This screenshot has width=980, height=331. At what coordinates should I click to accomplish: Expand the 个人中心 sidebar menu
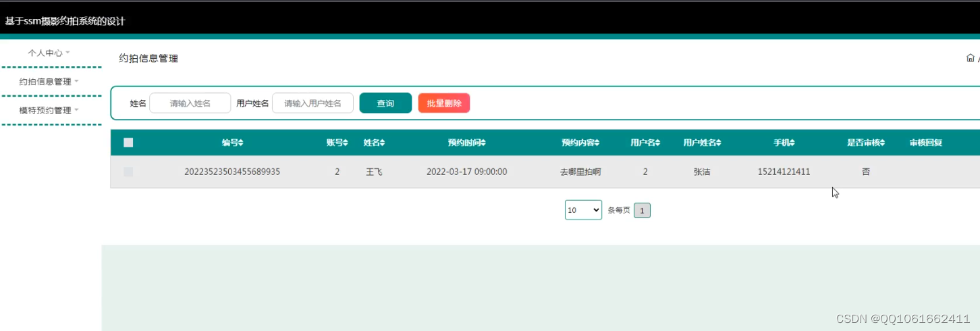click(x=49, y=53)
